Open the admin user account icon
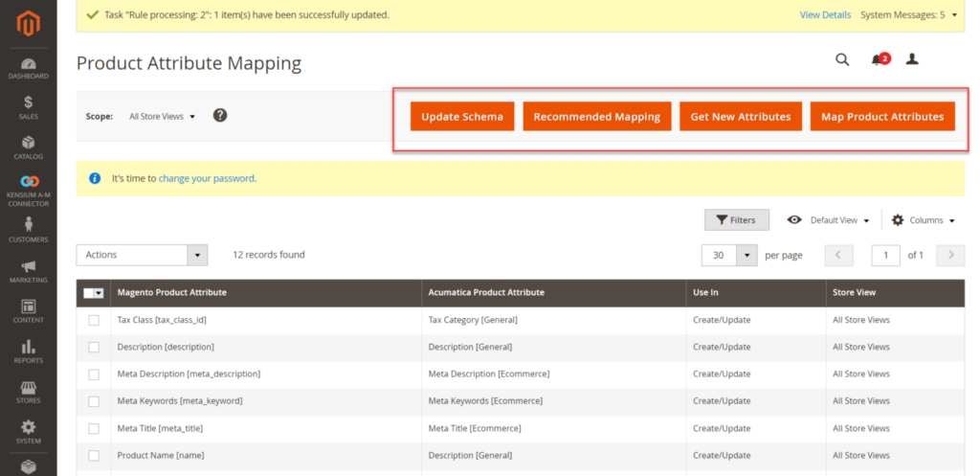Screen dimensions: 980x476 tap(912, 59)
